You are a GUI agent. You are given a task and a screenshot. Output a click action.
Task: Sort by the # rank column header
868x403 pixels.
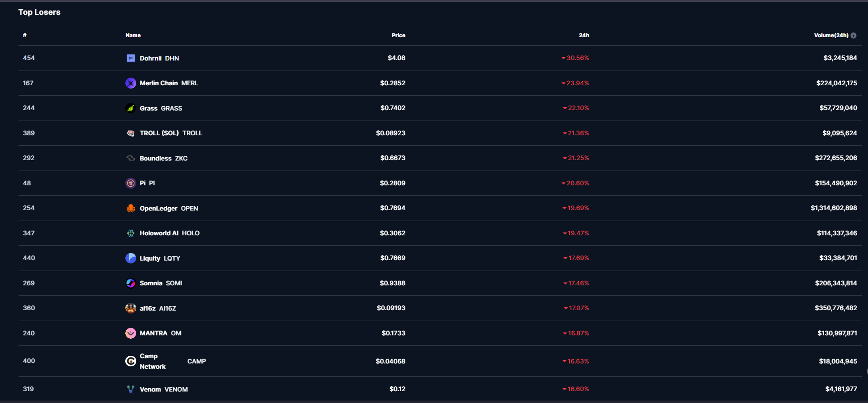pos(25,35)
